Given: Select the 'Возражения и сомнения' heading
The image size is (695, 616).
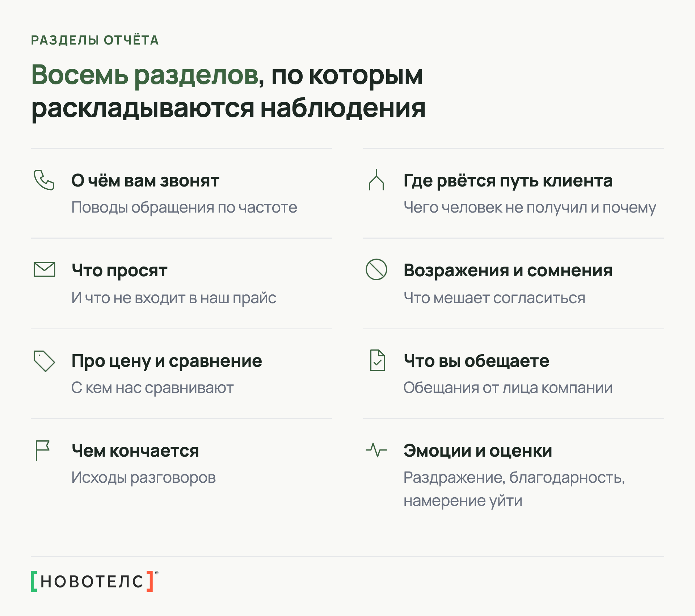Looking at the screenshot, I should pos(508,271).
